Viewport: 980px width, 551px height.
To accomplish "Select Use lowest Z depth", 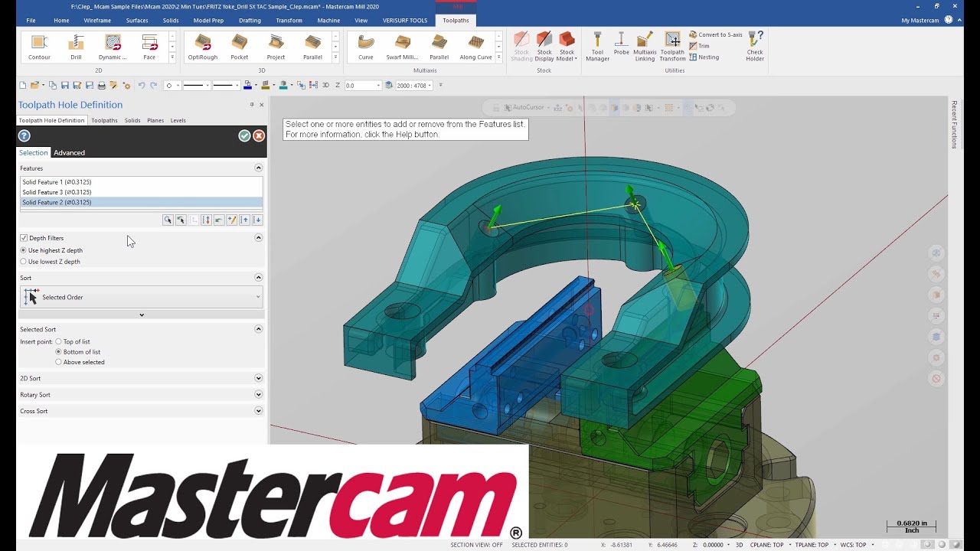I will 51,262.
